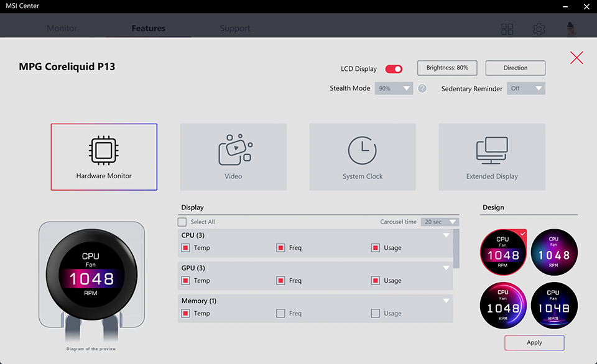The width and height of the screenshot is (597, 364).
Task: Click the Brightness: 80% button
Action: (447, 68)
